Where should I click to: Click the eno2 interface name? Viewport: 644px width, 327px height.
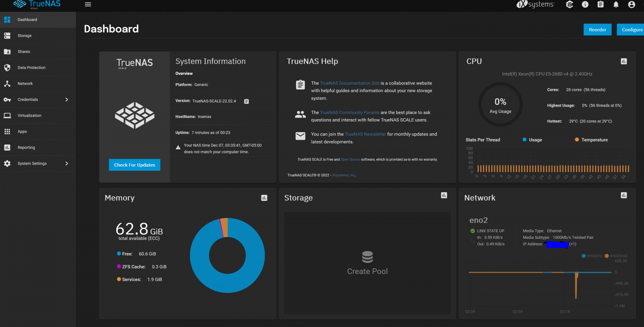[479, 220]
